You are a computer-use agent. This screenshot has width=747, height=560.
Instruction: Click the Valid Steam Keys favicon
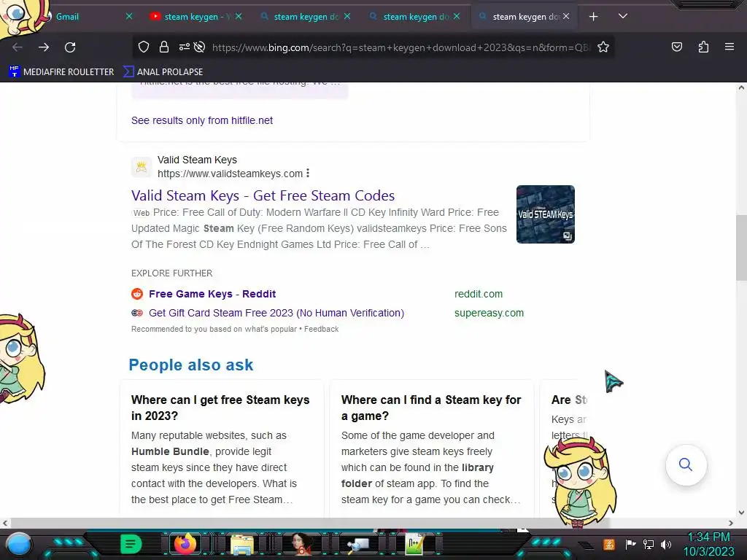142,167
